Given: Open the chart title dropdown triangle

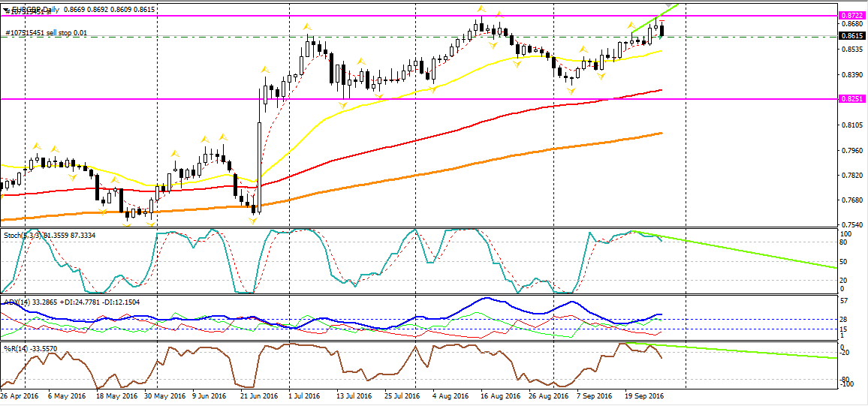Looking at the screenshot, I should point(6,10).
